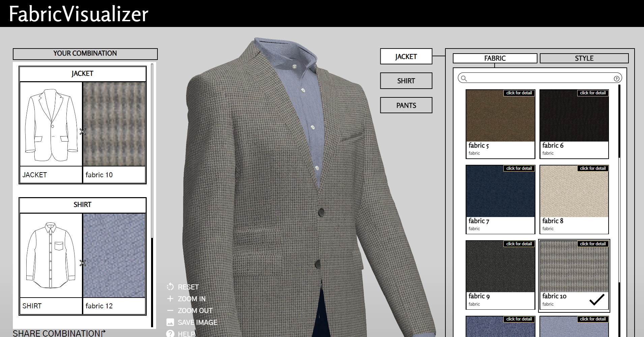This screenshot has width=644, height=337.
Task: Select the PANTS garment tab
Action: pos(406,105)
